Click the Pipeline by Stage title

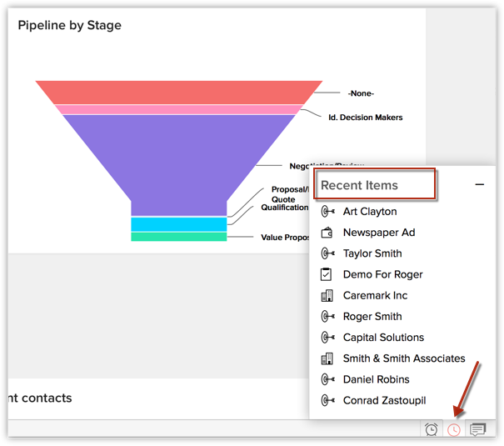coord(70,26)
